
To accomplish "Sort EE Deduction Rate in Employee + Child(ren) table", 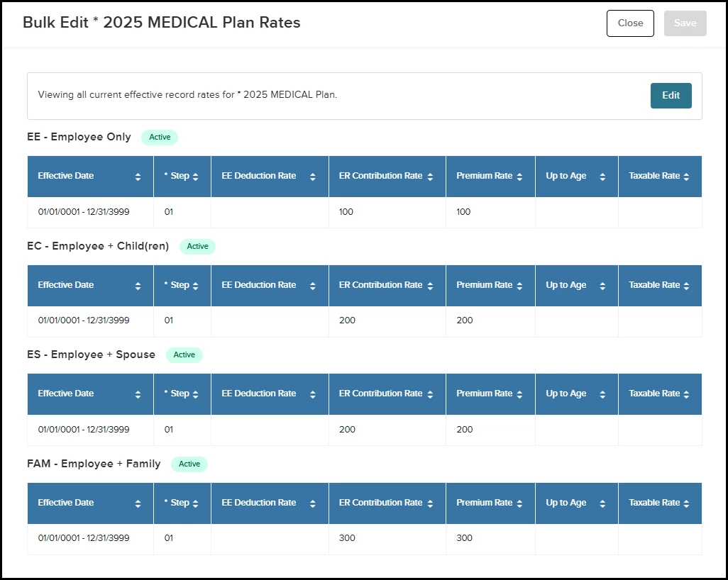I will click(313, 286).
